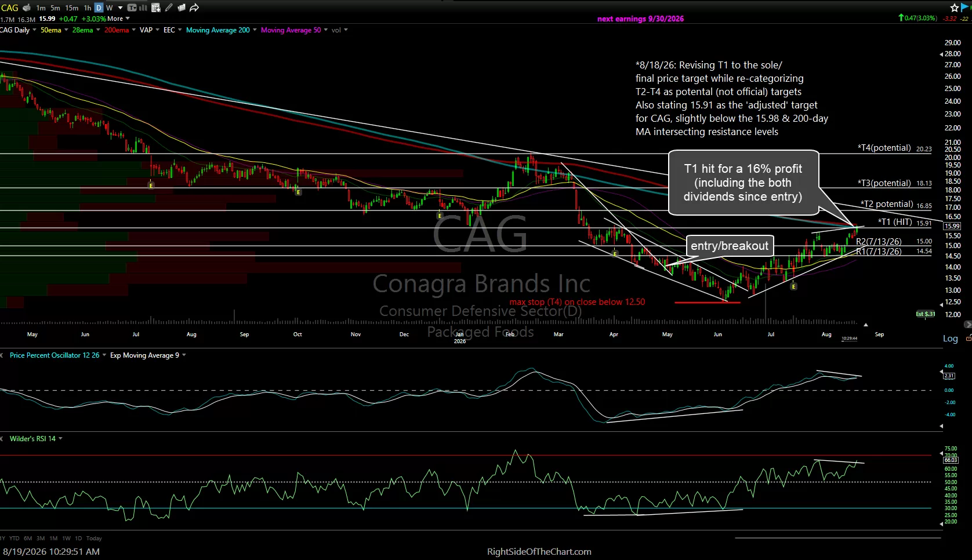972x560 pixels.
Task: Select the 3M range button
Action: tap(41, 539)
